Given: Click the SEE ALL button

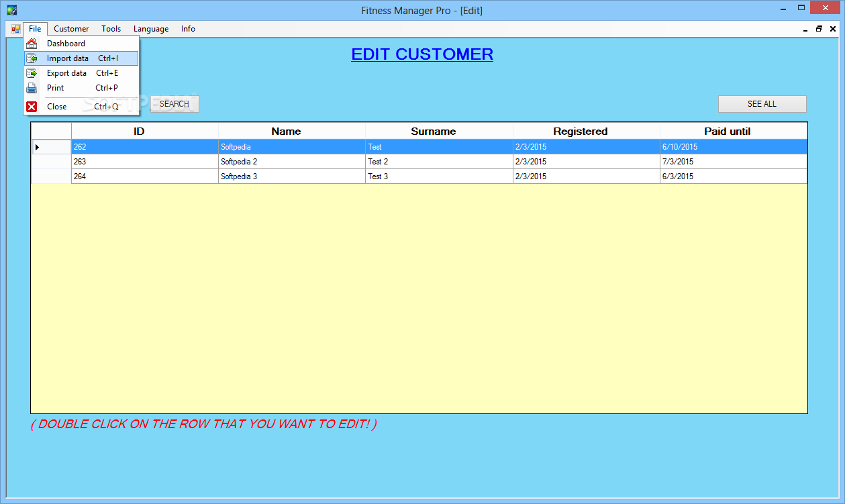Looking at the screenshot, I should point(762,104).
